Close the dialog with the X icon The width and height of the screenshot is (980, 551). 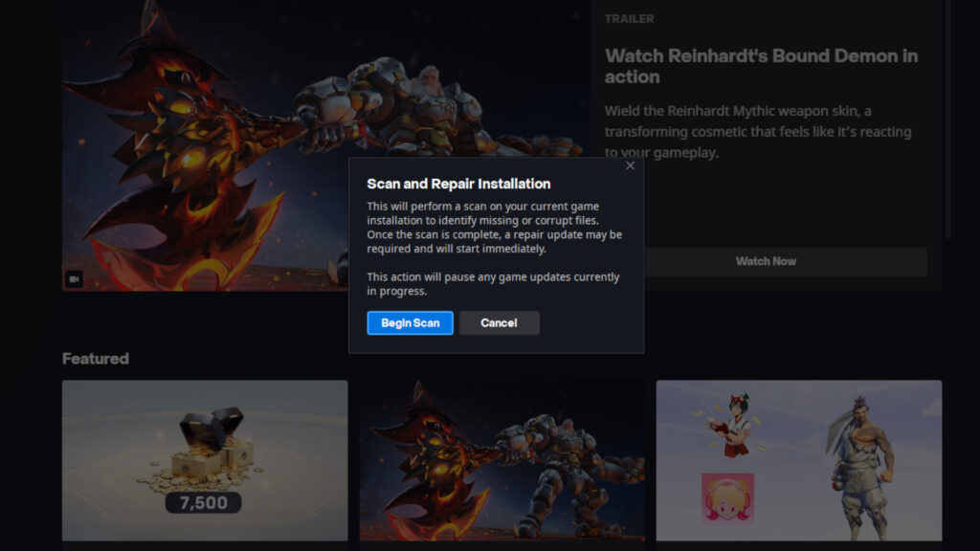pyautogui.click(x=630, y=165)
